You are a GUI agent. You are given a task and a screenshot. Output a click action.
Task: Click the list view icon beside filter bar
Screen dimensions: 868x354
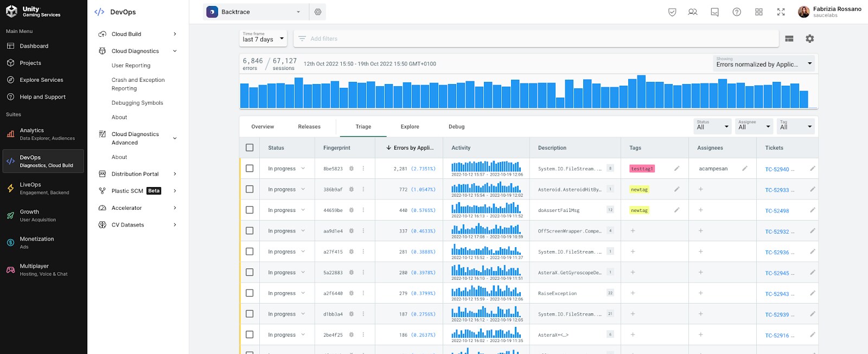click(789, 38)
